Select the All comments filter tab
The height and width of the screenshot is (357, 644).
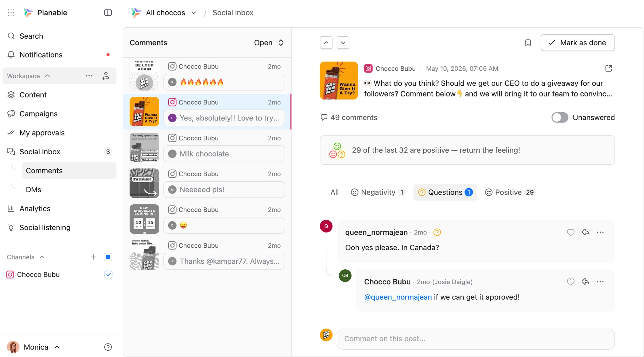point(335,192)
